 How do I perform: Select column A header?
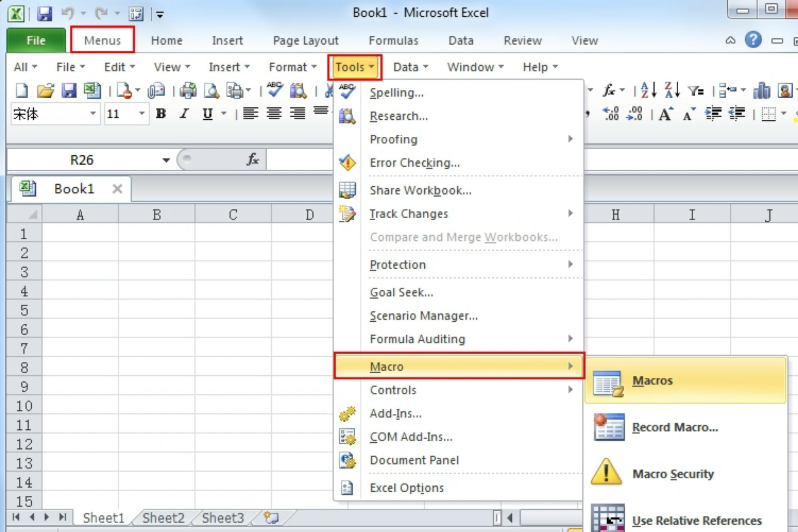pyautogui.click(x=80, y=214)
